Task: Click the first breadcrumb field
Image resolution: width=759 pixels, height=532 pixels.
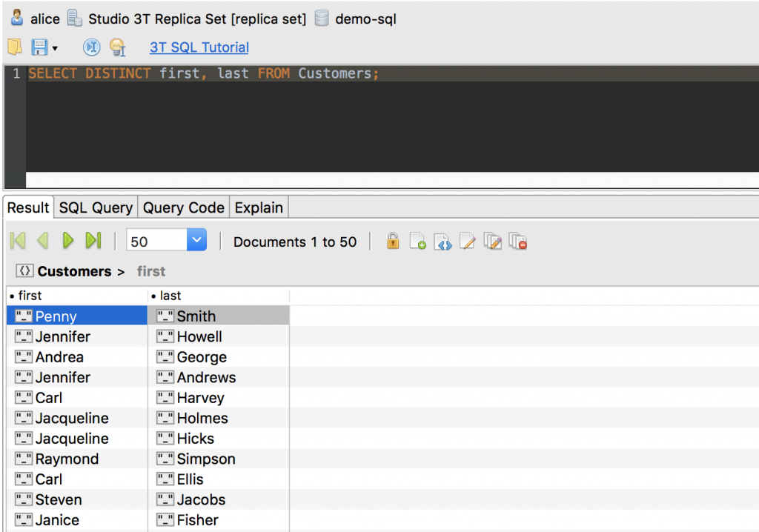Action: [151, 271]
